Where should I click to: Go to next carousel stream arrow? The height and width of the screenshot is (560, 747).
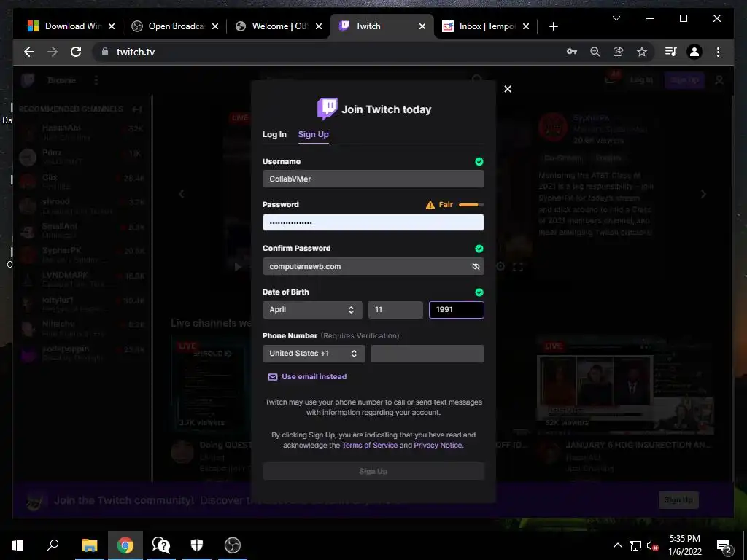[x=703, y=194]
